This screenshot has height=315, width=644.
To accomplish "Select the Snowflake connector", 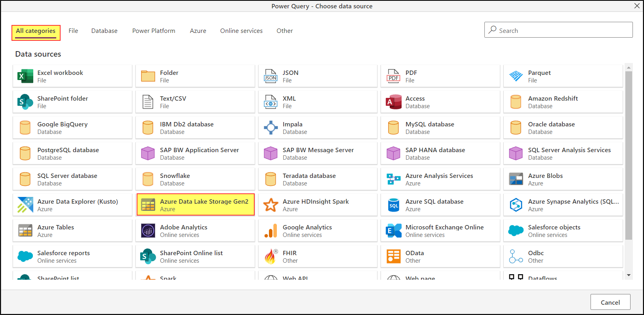I will click(195, 179).
